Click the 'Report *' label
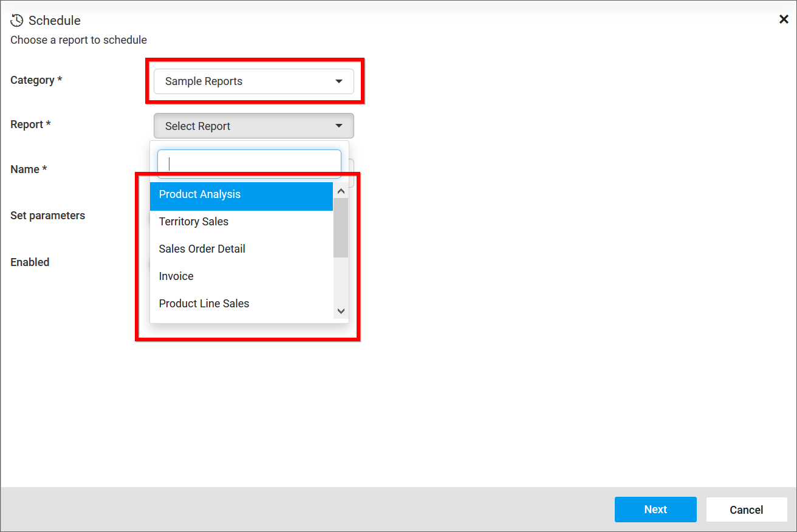 pyautogui.click(x=30, y=124)
